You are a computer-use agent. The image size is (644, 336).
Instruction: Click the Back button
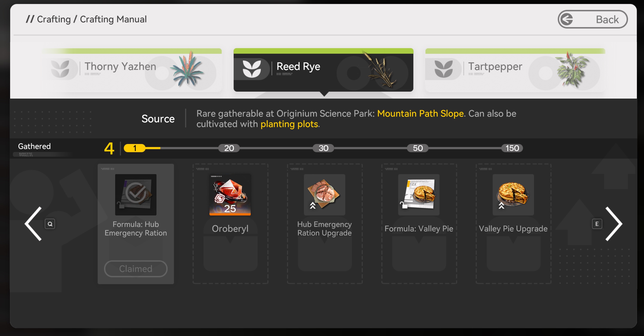click(x=592, y=19)
